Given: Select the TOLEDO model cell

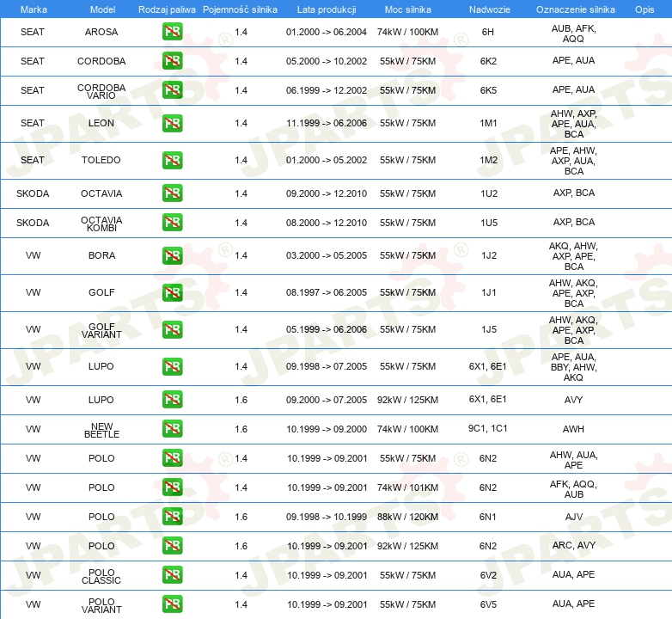Looking at the screenshot, I should (x=101, y=160).
